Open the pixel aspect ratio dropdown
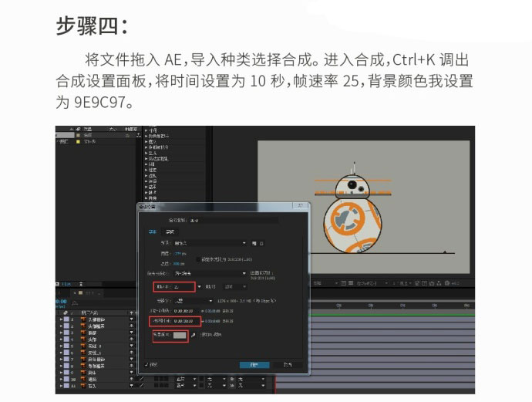532x402 pixels. click(210, 273)
